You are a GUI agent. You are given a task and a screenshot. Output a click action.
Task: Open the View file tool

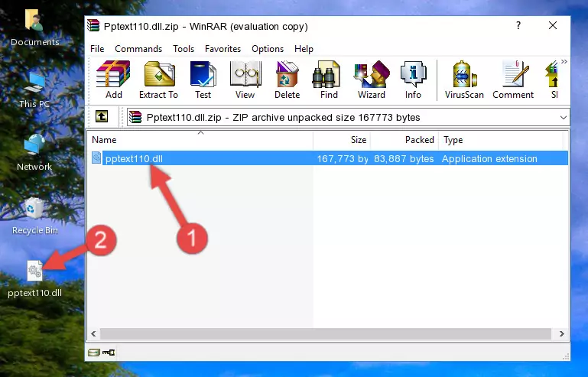pyautogui.click(x=245, y=80)
